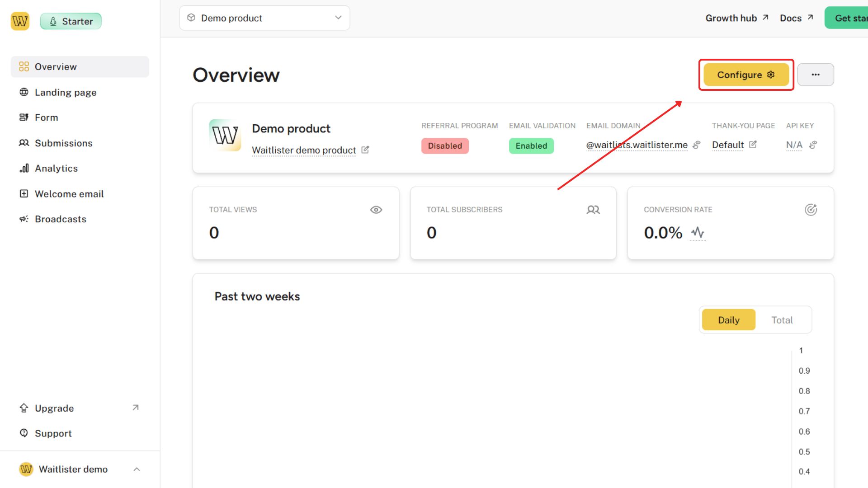The image size is (868, 488).
Task: Open Welcome email section
Action: 80,194
